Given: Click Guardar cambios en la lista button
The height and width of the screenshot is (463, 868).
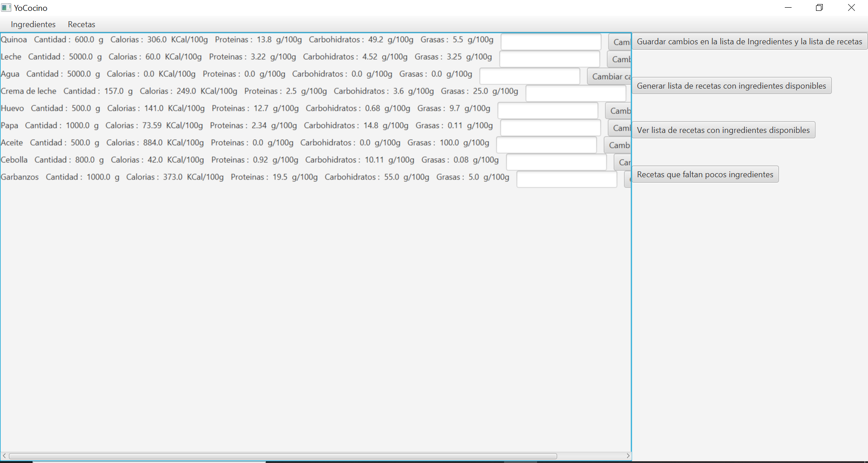Looking at the screenshot, I should [x=749, y=42].
